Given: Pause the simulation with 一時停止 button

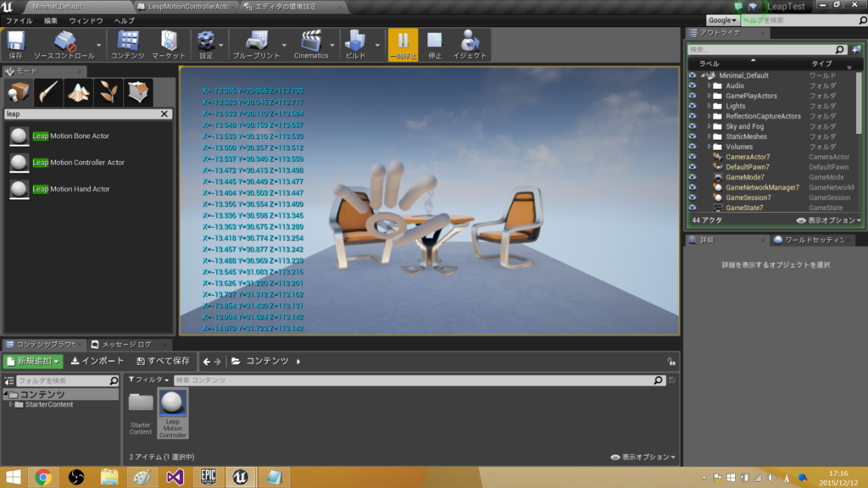Looking at the screenshot, I should (x=403, y=45).
